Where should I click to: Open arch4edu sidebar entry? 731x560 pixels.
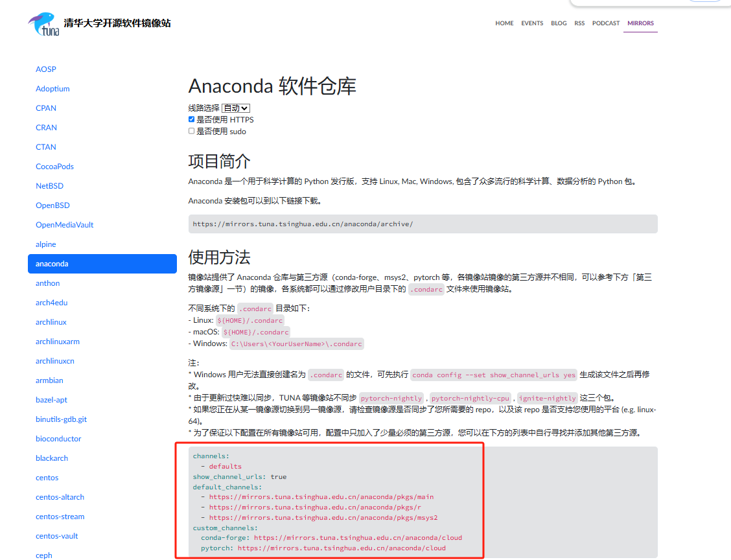point(51,303)
